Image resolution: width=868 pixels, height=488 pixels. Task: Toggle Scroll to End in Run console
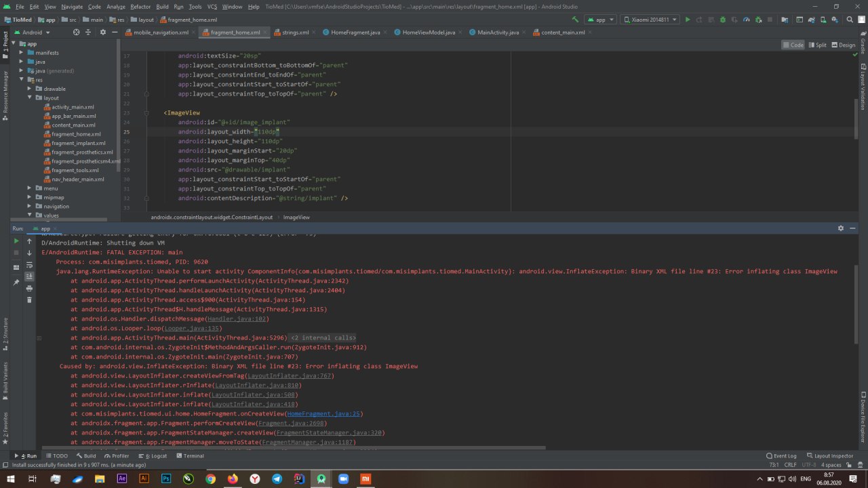pos(29,277)
